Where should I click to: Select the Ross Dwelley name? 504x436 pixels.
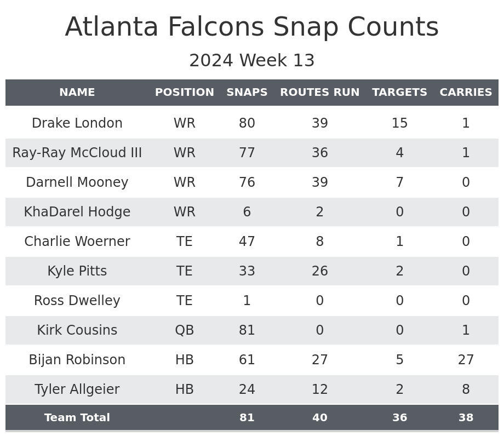pos(77,301)
